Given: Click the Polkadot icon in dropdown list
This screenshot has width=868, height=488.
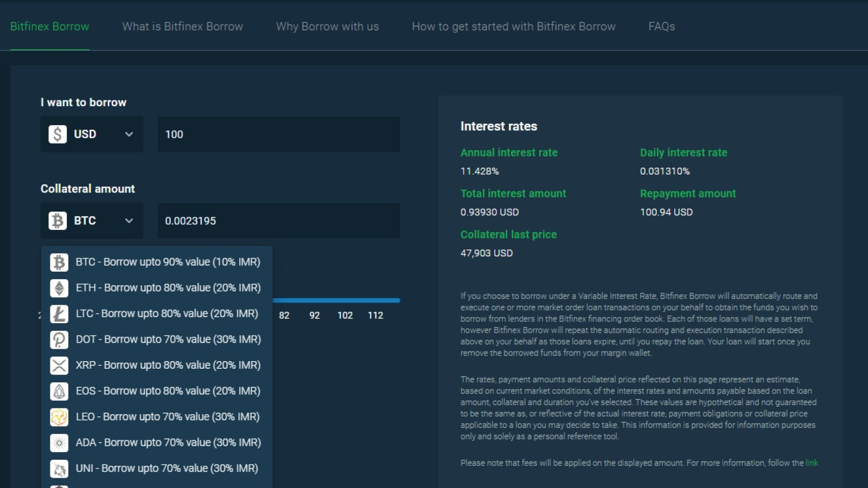Looking at the screenshot, I should [x=59, y=339].
